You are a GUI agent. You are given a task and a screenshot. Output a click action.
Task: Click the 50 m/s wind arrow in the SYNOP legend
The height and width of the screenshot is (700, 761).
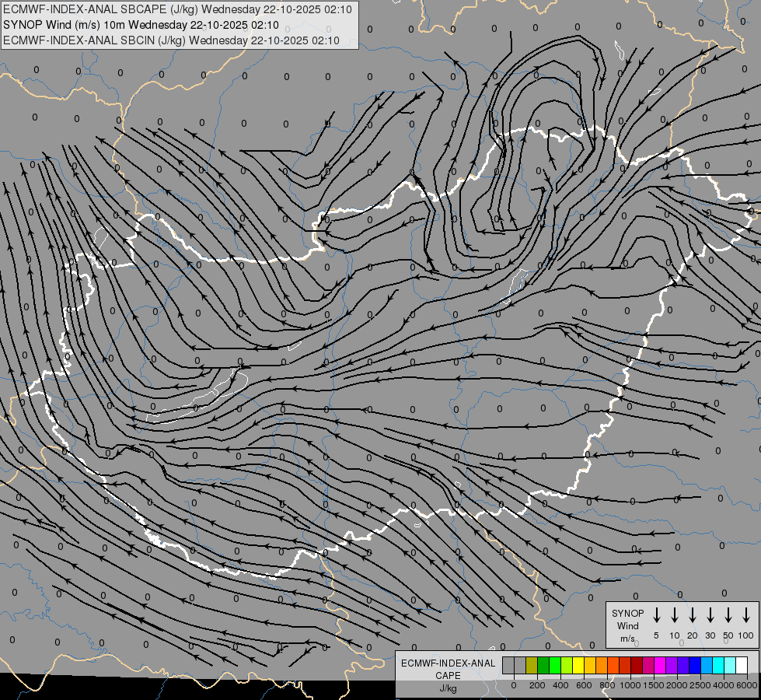click(728, 615)
